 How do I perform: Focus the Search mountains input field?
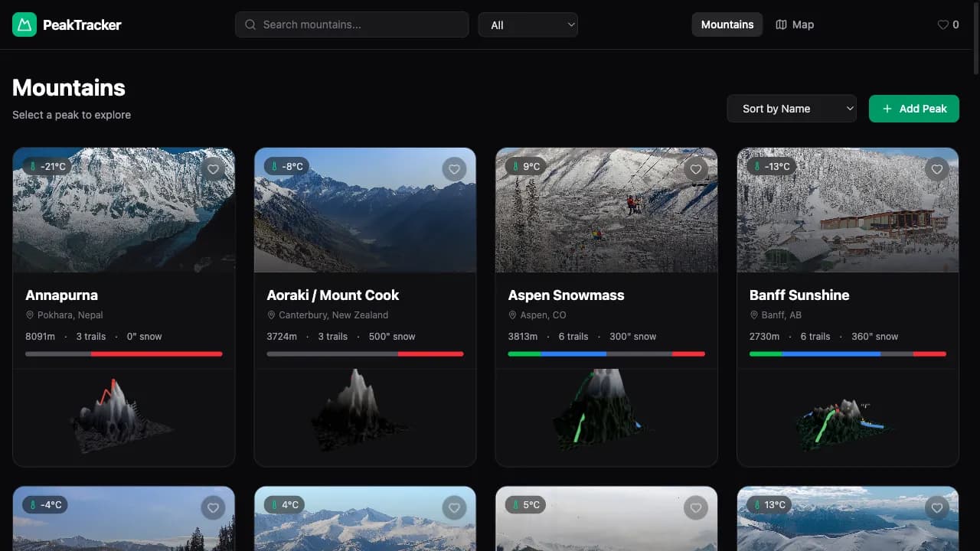[352, 24]
